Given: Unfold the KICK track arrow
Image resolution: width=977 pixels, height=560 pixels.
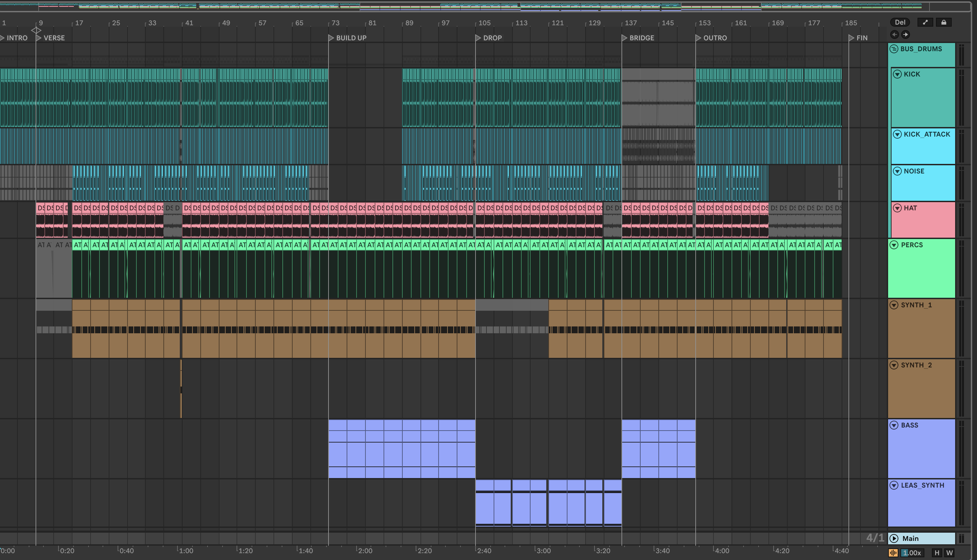Looking at the screenshot, I should click(x=897, y=74).
